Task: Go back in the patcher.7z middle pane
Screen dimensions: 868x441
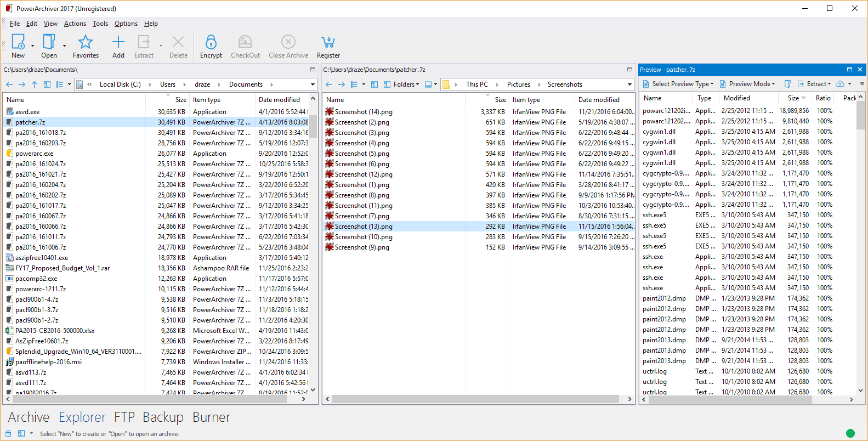Action: click(329, 84)
